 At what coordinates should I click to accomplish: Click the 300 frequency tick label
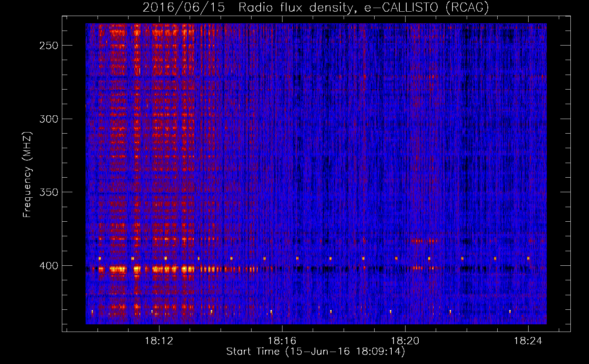[x=49, y=119]
